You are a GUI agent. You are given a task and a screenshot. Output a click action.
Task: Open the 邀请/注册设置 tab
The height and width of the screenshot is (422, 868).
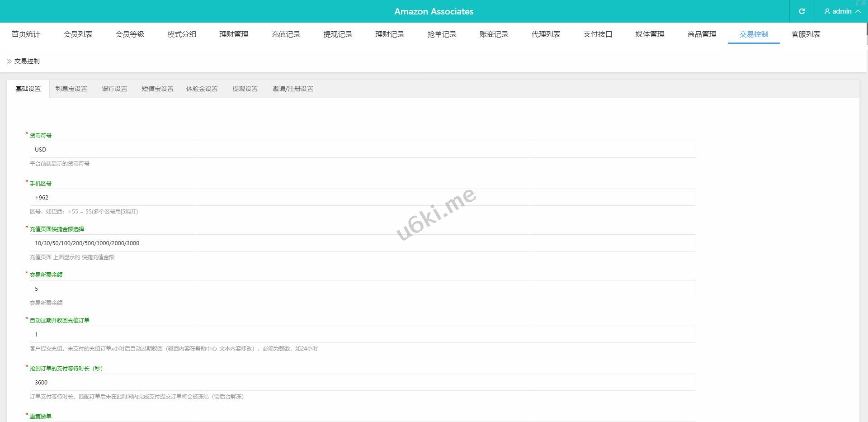tap(292, 89)
